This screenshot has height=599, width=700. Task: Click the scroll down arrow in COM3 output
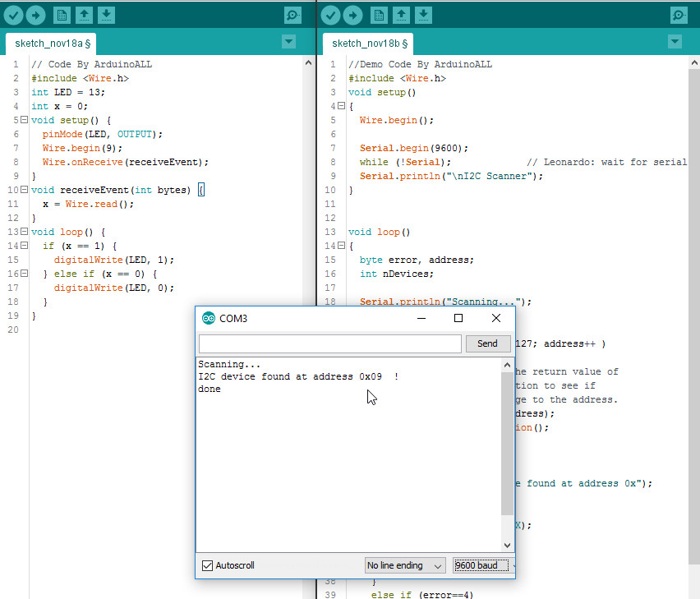[507, 545]
